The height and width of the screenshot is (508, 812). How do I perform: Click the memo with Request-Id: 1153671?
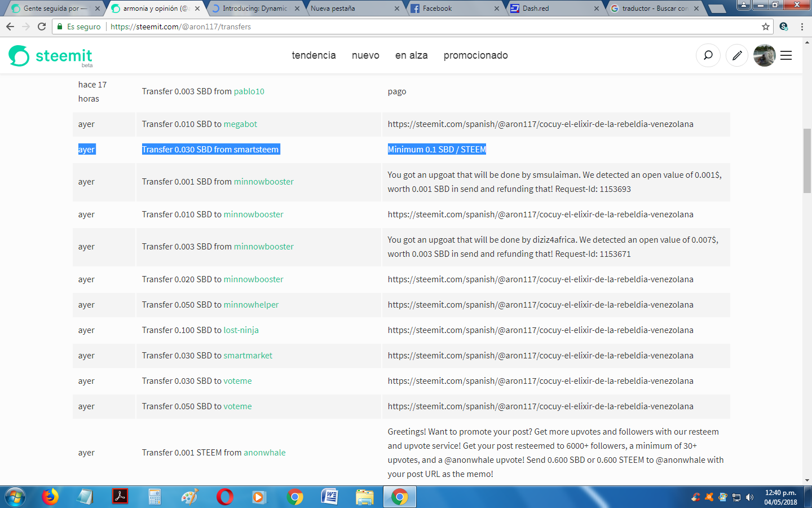553,247
